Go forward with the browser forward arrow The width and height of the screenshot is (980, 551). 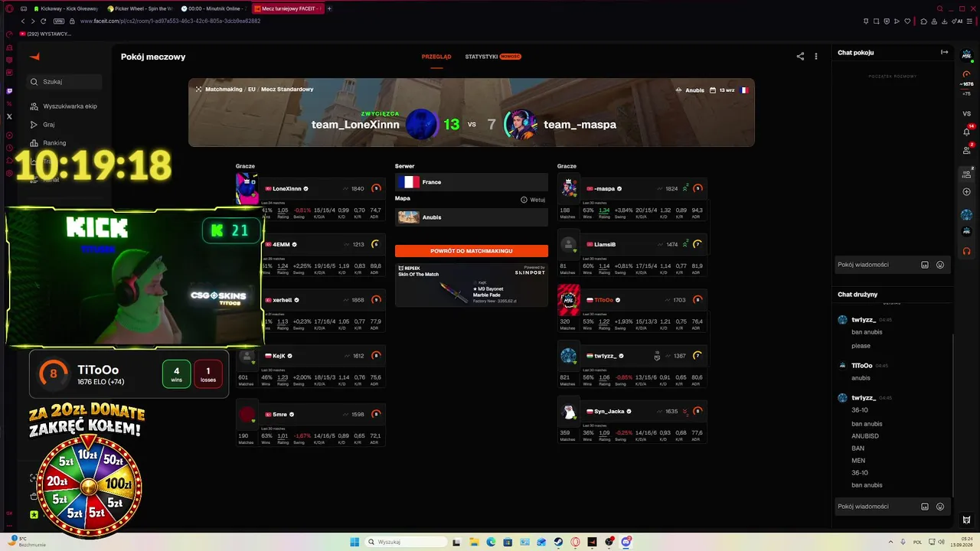click(33, 21)
